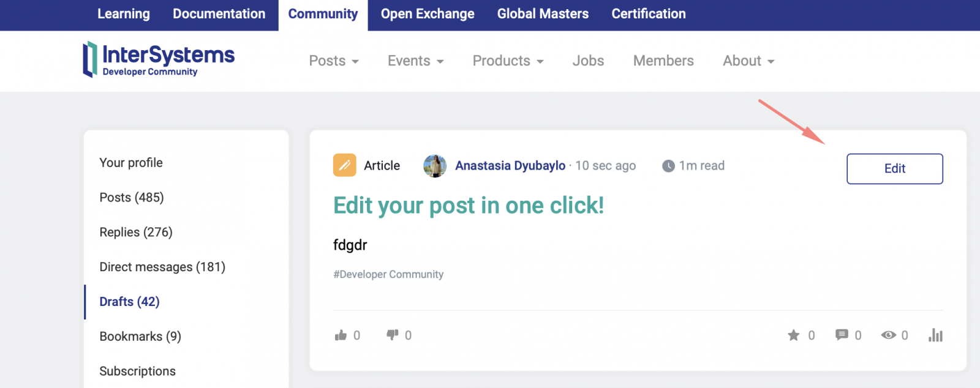
Task: Like the post with thumbs-up icon
Action: [x=341, y=335]
